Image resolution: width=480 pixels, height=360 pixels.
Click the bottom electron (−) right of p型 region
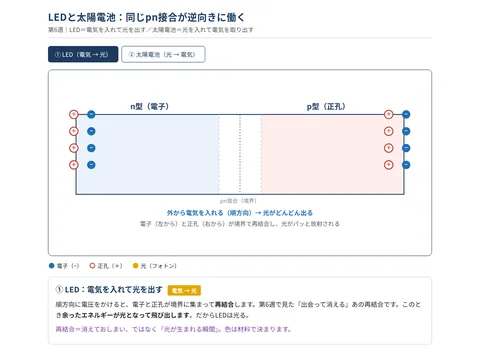[406, 165]
